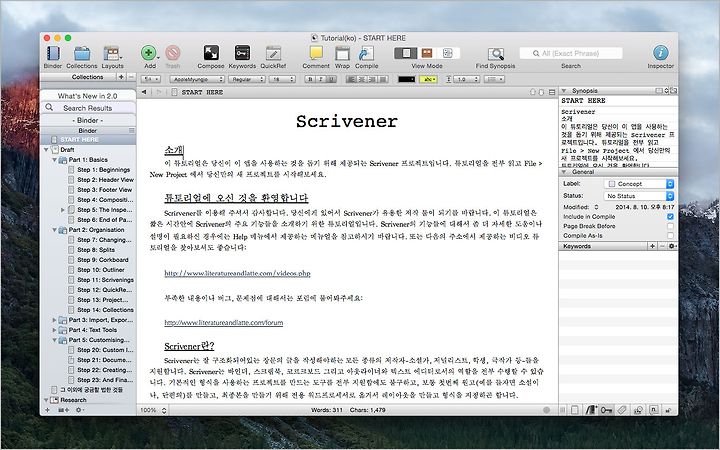The image size is (720, 450).
Task: Open the Keywords gear menu
Action: point(672,247)
